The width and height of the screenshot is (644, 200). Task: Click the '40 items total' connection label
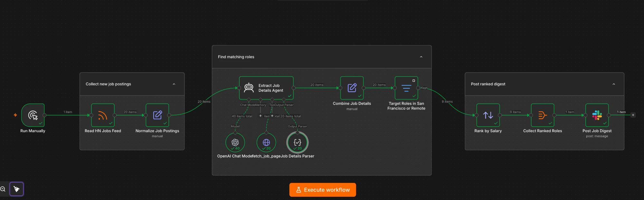[242, 116]
